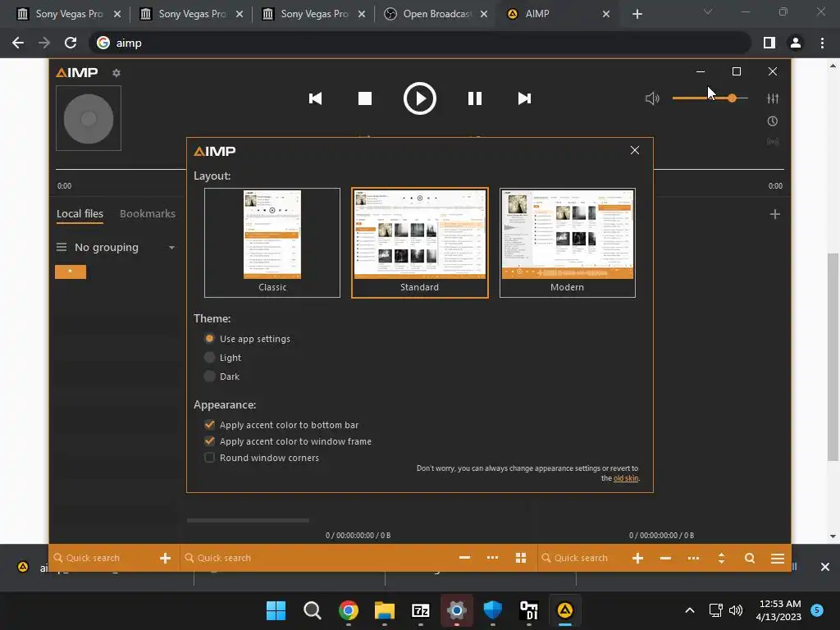Click the address bar showing aimp
This screenshot has width=840, height=630.
click(x=421, y=43)
